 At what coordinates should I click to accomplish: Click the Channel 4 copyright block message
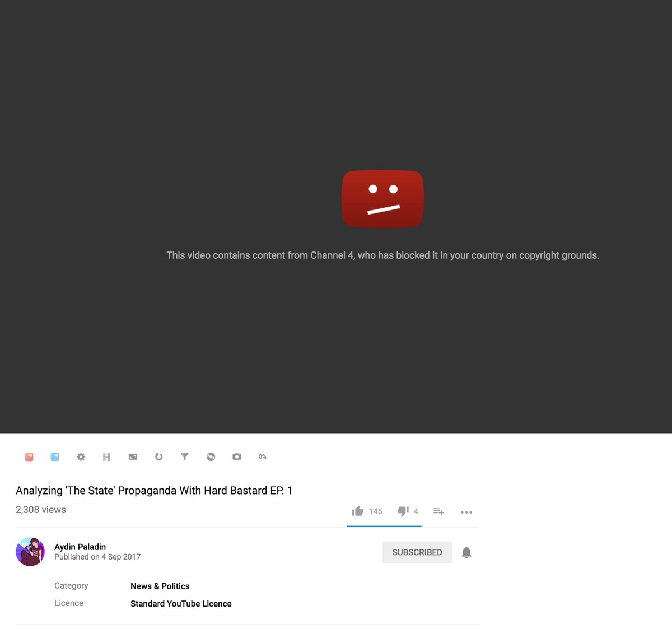point(383,255)
